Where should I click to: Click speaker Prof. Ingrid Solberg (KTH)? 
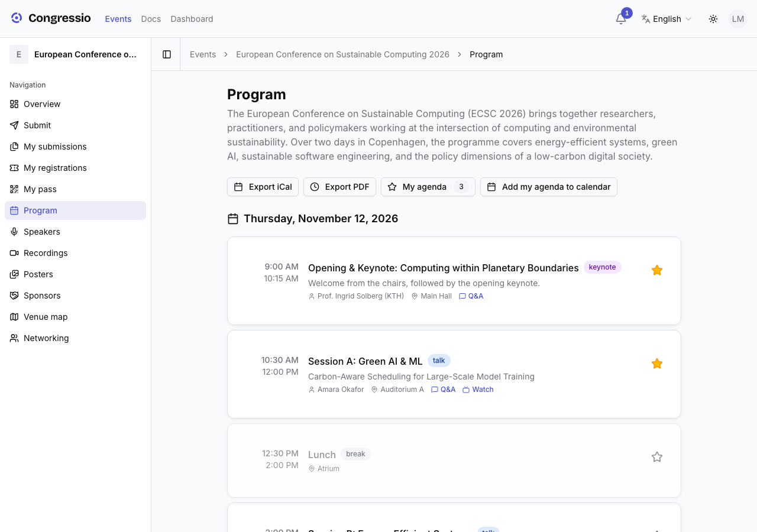(356, 296)
